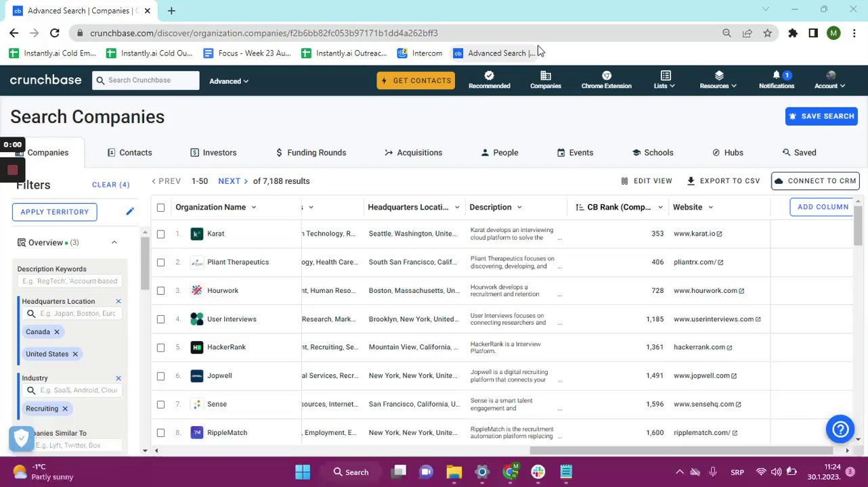Click the Karat company logo
Viewport: 868px width, 487px height.
[x=197, y=234]
